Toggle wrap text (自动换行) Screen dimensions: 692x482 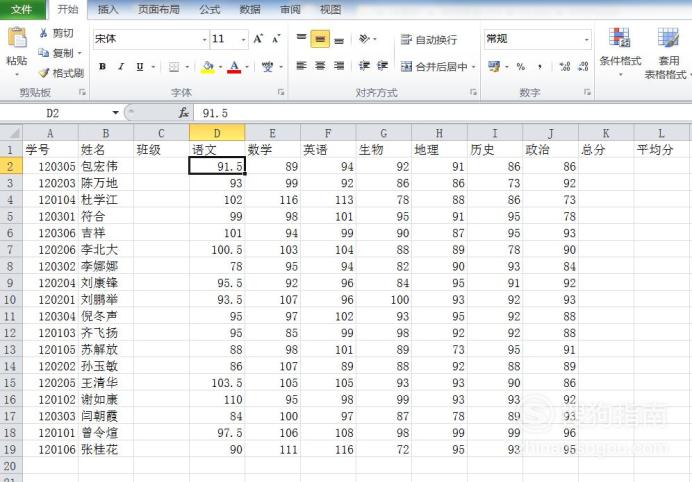[429, 40]
